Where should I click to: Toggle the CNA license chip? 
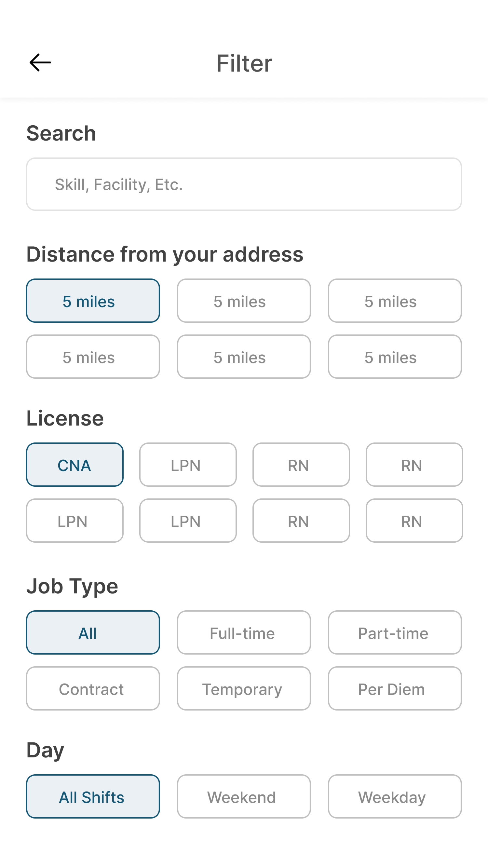pyautogui.click(x=75, y=465)
